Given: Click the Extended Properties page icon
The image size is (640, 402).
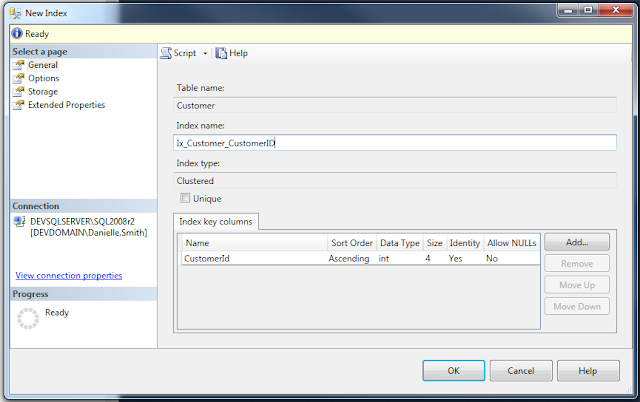Looking at the screenshot, I should tap(18, 105).
